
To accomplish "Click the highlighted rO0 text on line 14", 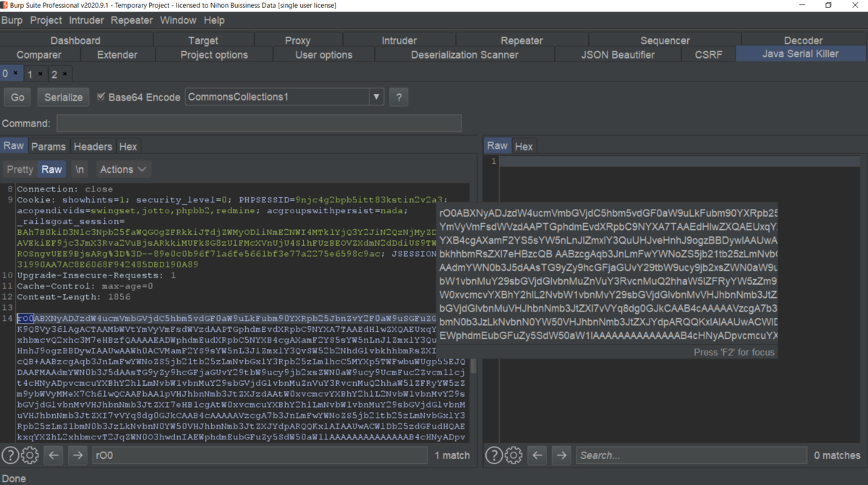I will click(x=25, y=318).
